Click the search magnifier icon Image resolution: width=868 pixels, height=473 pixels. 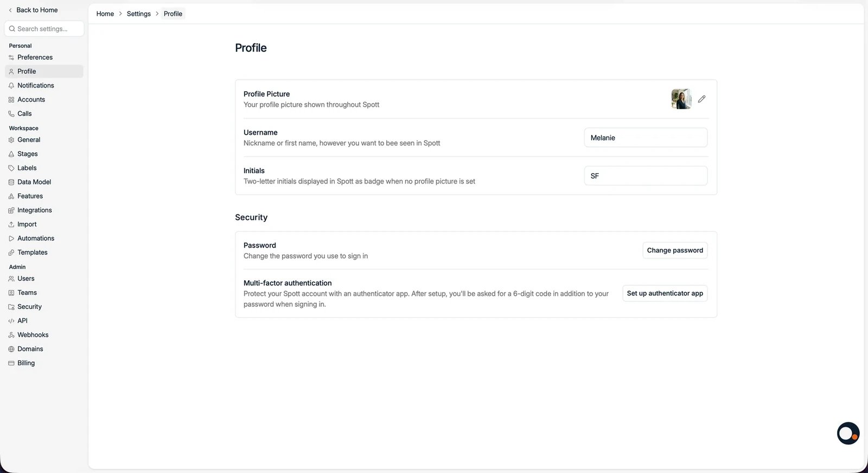(x=12, y=29)
